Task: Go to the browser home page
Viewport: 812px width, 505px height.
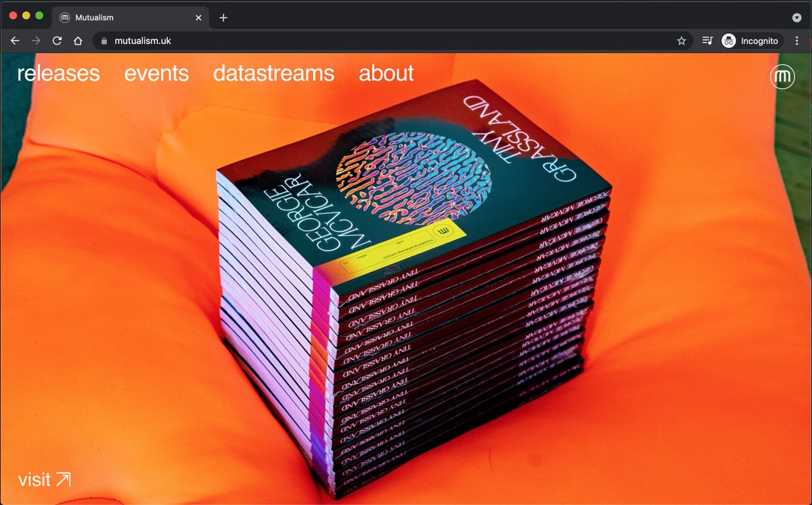Action: coord(78,41)
